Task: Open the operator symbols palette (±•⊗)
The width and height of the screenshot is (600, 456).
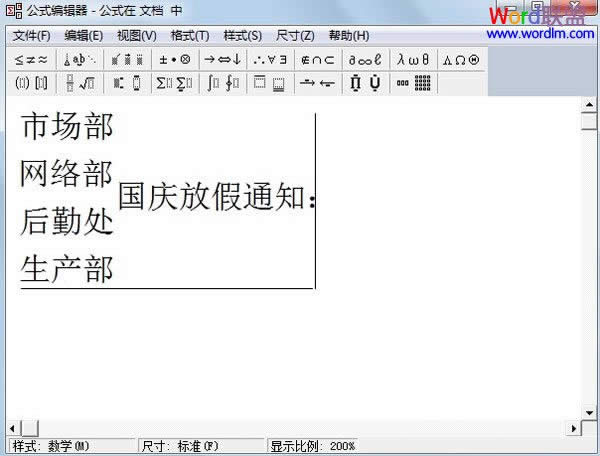Action: [x=174, y=59]
